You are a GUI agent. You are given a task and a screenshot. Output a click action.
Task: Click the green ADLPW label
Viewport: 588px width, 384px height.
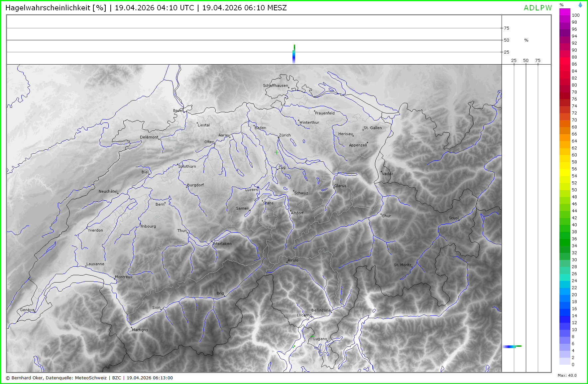click(537, 8)
